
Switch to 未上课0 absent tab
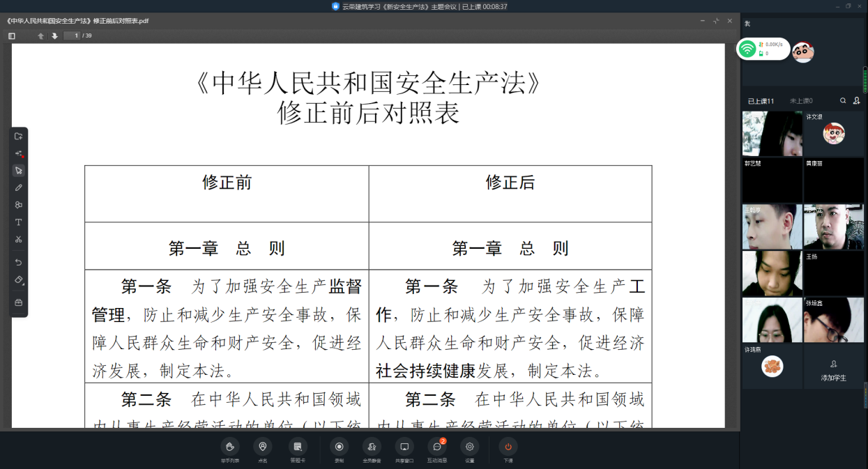tap(801, 101)
